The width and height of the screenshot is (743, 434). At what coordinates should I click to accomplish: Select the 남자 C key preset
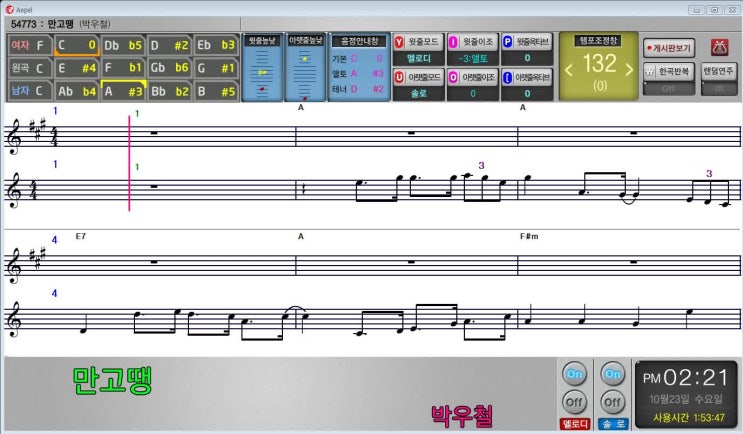point(28,91)
